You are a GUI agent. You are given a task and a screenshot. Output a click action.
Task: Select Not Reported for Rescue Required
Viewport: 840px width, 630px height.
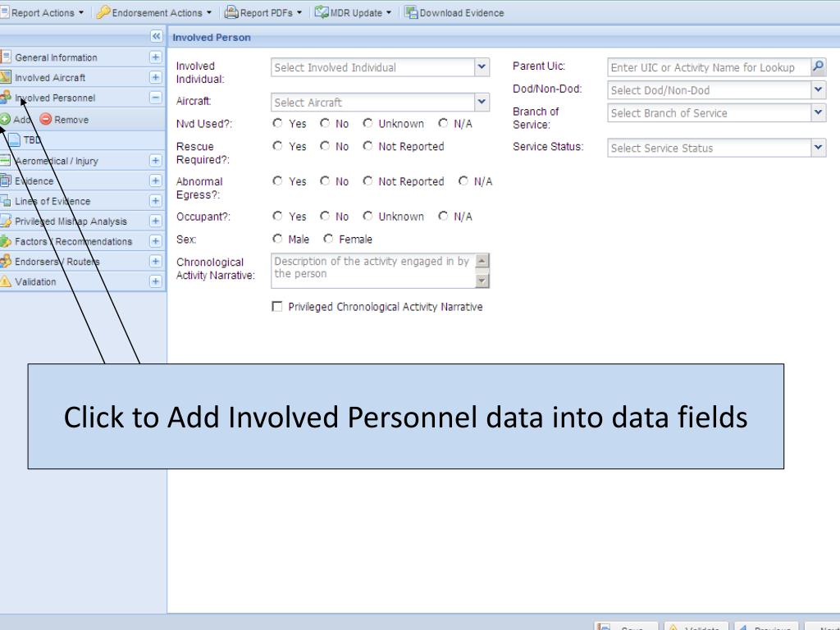pyautogui.click(x=367, y=146)
